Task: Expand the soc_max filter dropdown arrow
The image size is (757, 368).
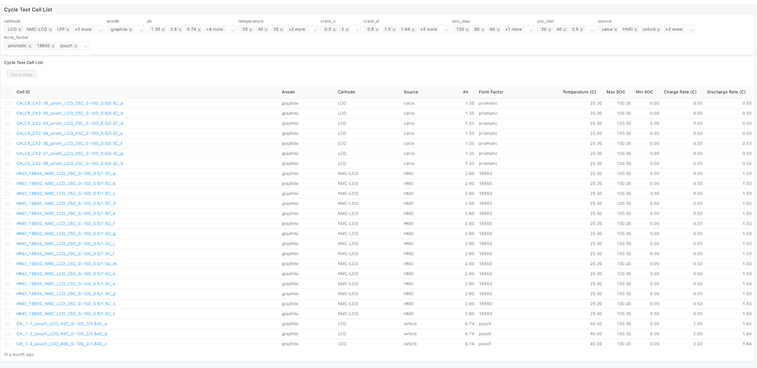Action: [531, 29]
